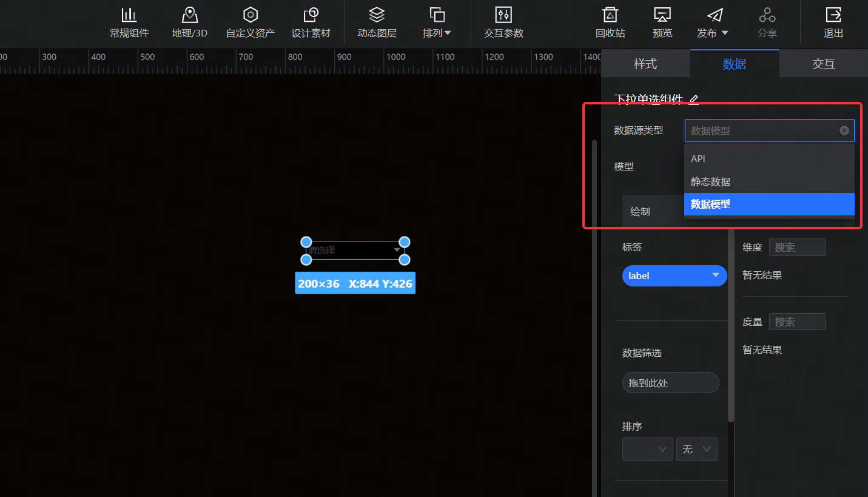Click the 分享 share icon
The image size is (868, 497).
click(767, 22)
